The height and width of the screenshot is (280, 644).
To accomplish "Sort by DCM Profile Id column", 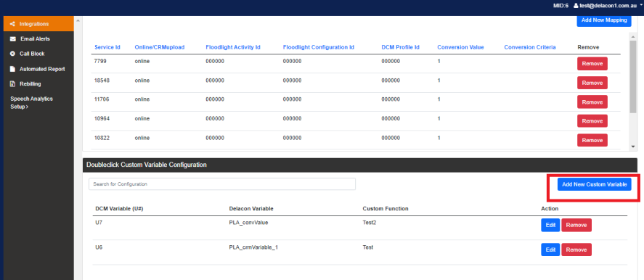I will point(400,47).
